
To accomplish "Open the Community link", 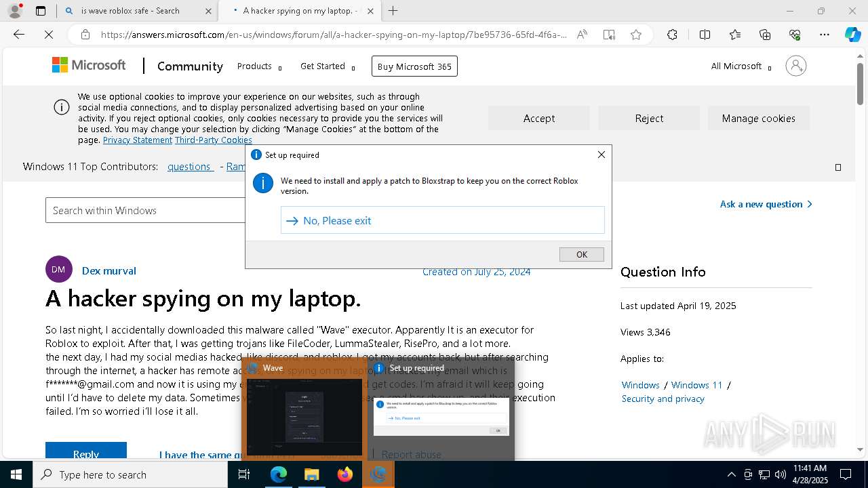I will (190, 66).
